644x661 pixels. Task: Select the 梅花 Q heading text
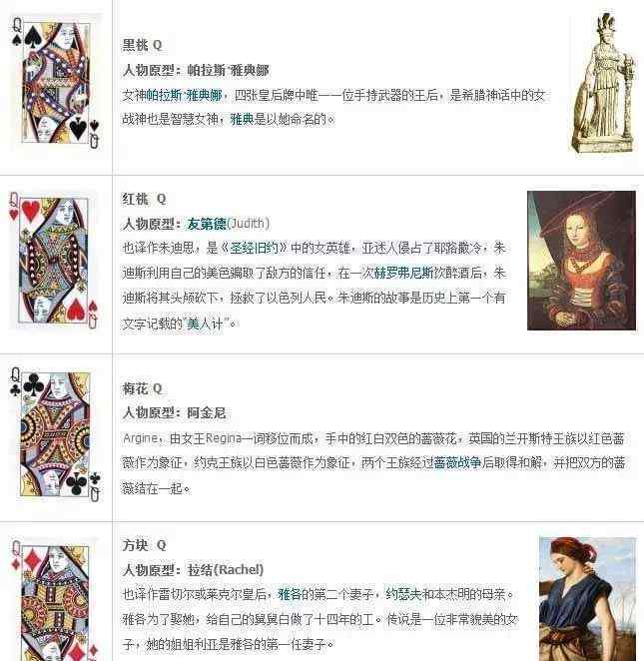coord(142,388)
